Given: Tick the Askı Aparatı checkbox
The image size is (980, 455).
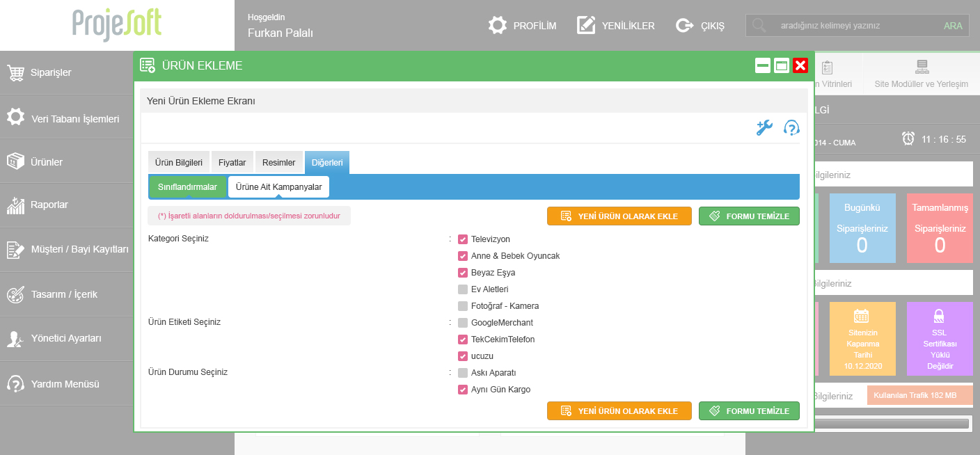Looking at the screenshot, I should click(463, 373).
